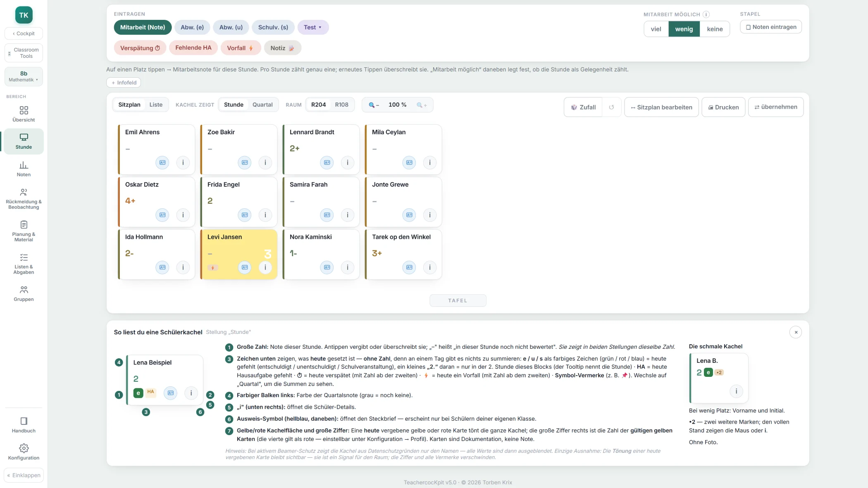Go to Rückmeldung & Beobachtung

click(x=24, y=199)
